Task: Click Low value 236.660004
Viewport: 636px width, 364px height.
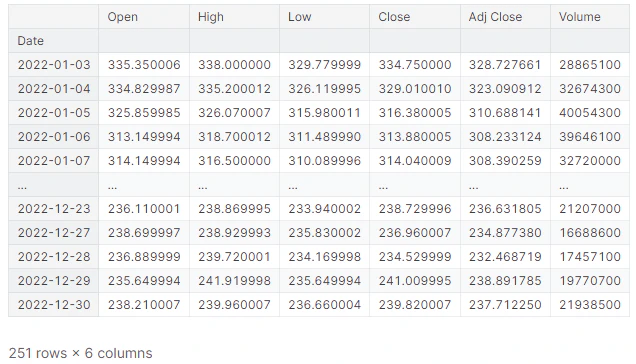Action: (324, 304)
